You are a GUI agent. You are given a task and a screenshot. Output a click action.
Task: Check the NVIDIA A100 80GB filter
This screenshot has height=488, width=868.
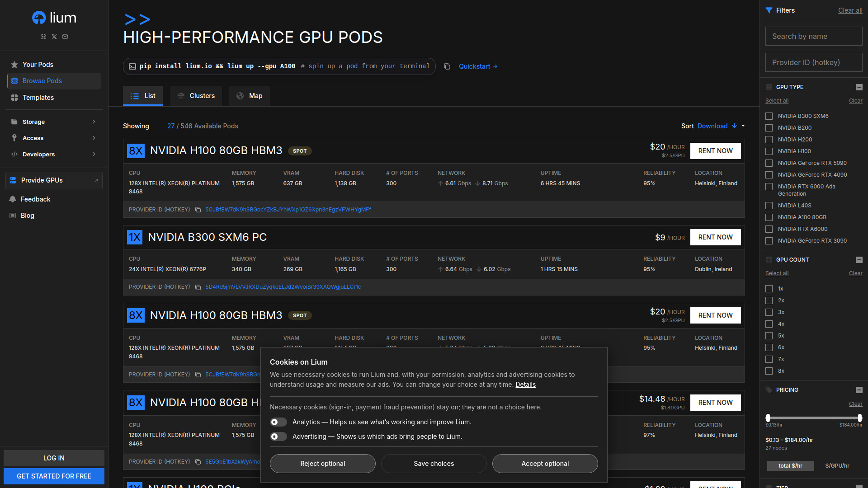coord(769,217)
